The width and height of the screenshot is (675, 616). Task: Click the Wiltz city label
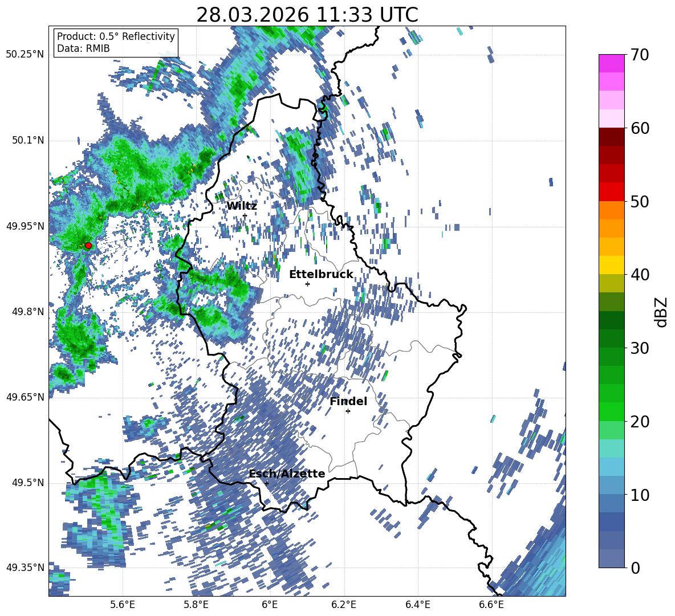242,206
